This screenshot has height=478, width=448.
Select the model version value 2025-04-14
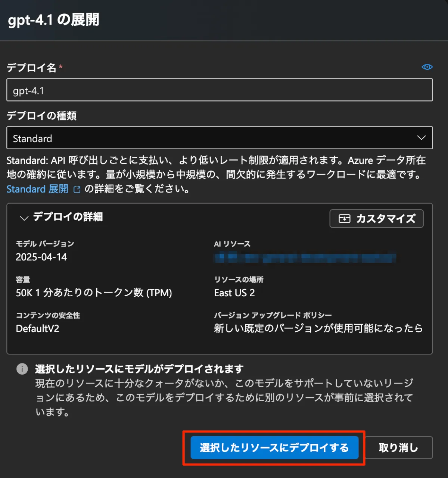tap(41, 257)
